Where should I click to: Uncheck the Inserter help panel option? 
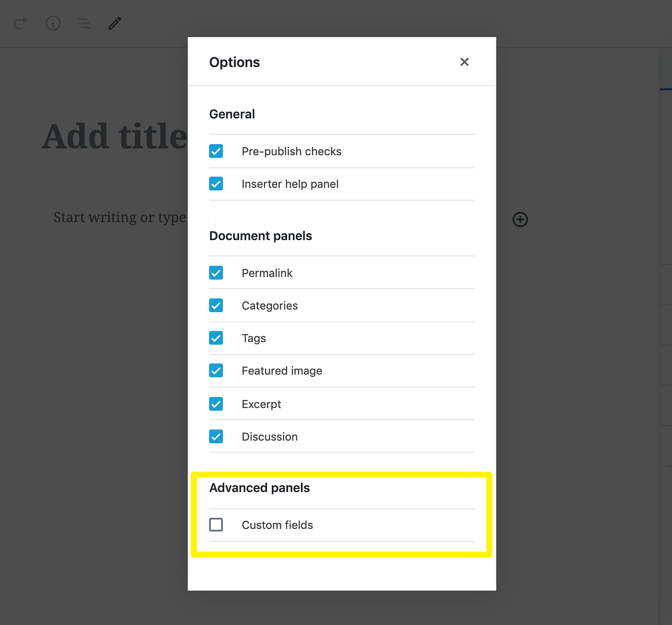coord(216,183)
